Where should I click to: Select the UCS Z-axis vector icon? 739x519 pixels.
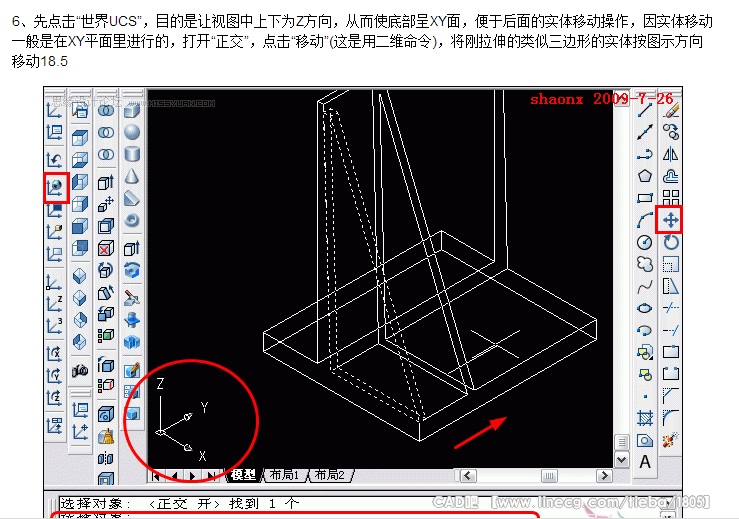[54, 304]
